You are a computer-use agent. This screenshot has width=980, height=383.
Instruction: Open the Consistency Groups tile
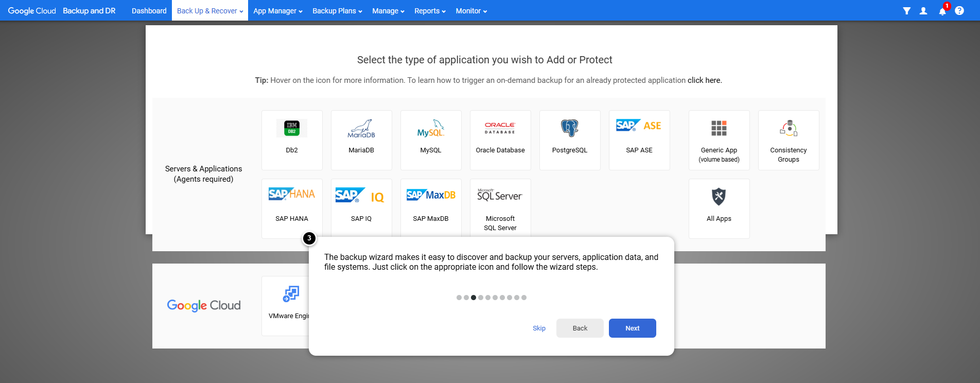789,140
